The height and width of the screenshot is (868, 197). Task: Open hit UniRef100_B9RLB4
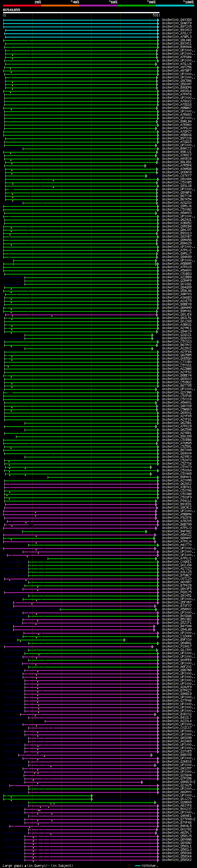pyautogui.click(x=176, y=121)
